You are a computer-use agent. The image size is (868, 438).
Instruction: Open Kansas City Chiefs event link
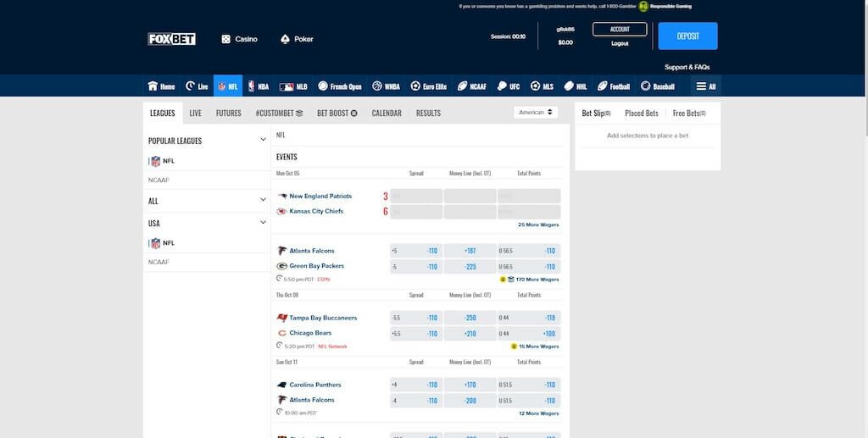pyautogui.click(x=316, y=211)
